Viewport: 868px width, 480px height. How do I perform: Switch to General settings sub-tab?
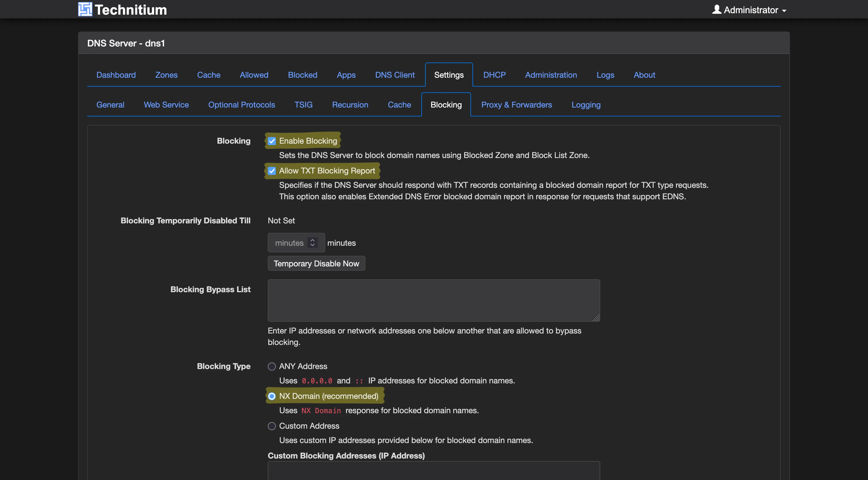tap(110, 105)
